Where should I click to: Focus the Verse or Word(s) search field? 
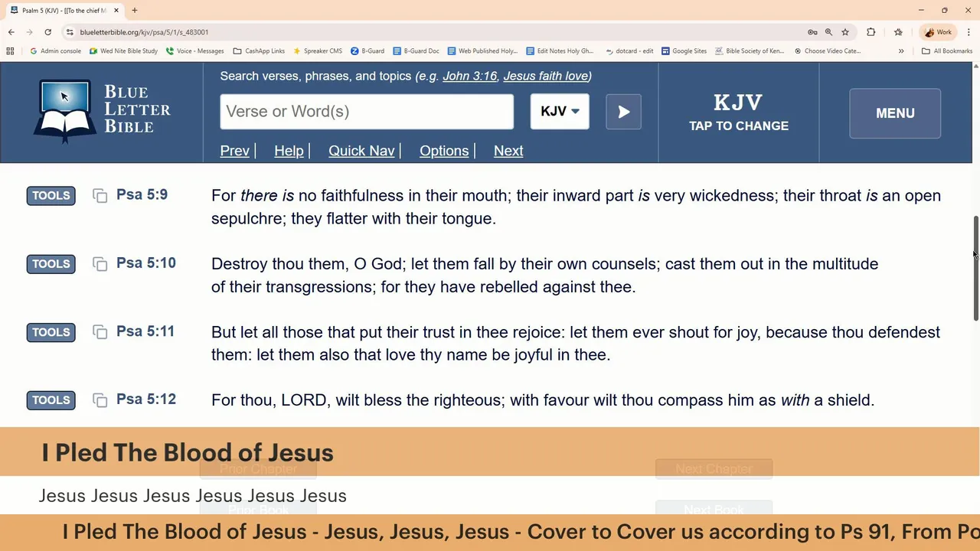(x=367, y=112)
